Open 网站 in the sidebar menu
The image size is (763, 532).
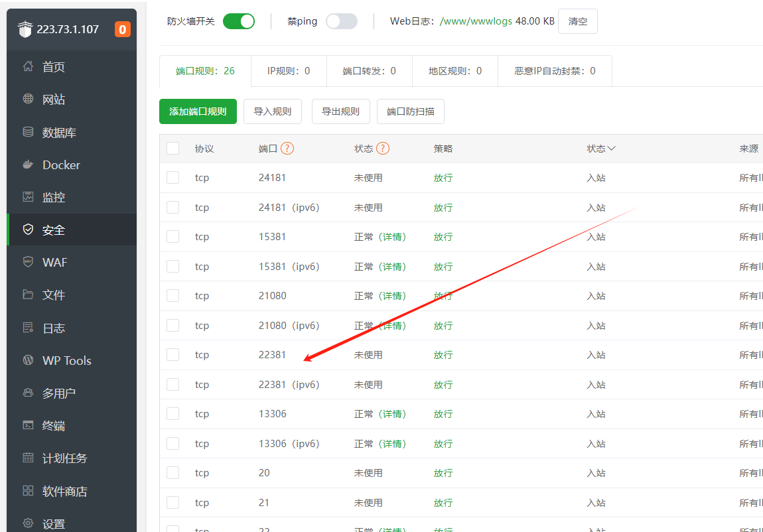click(x=72, y=100)
